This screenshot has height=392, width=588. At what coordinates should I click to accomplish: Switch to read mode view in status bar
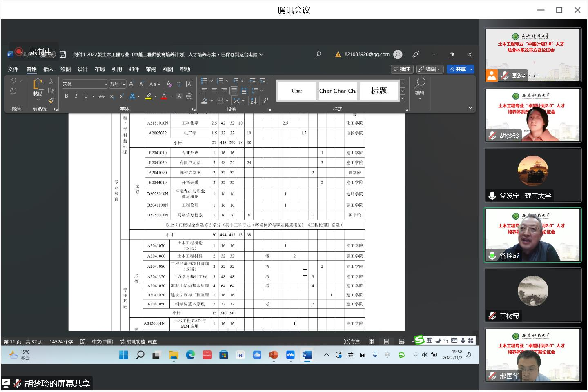pos(371,341)
